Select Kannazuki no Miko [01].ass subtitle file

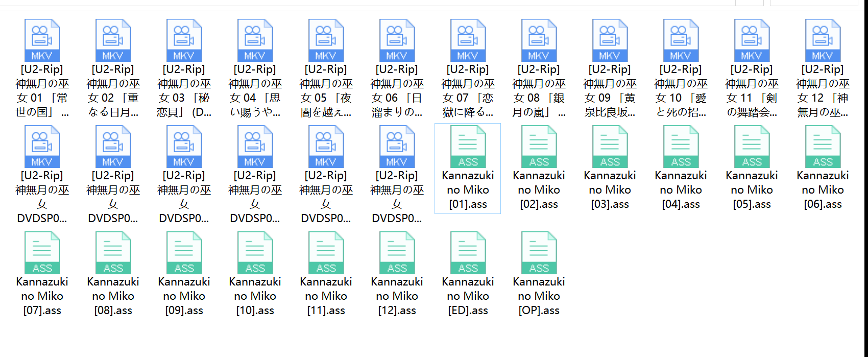point(468,147)
